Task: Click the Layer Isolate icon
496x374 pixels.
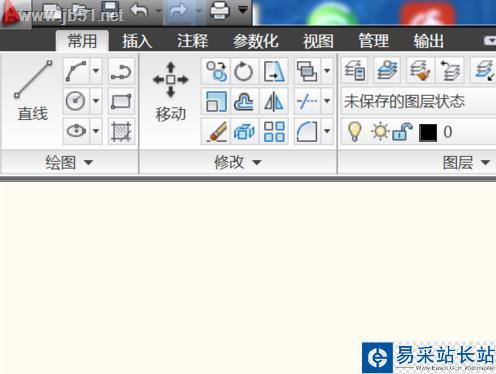Action: click(484, 70)
